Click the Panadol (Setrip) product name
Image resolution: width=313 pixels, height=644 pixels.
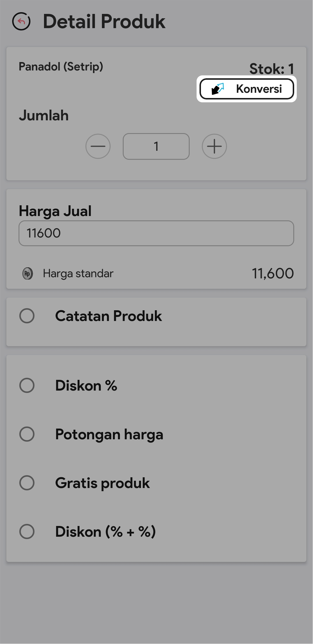[61, 67]
